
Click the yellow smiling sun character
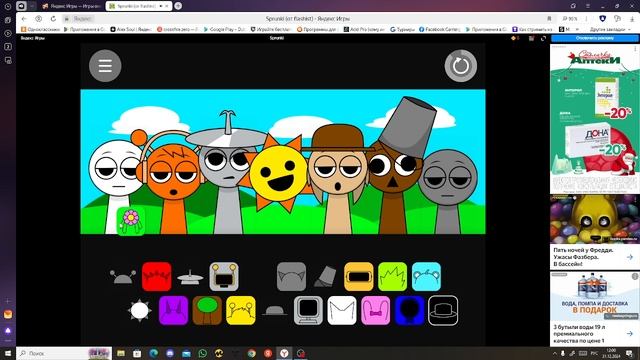click(x=278, y=173)
